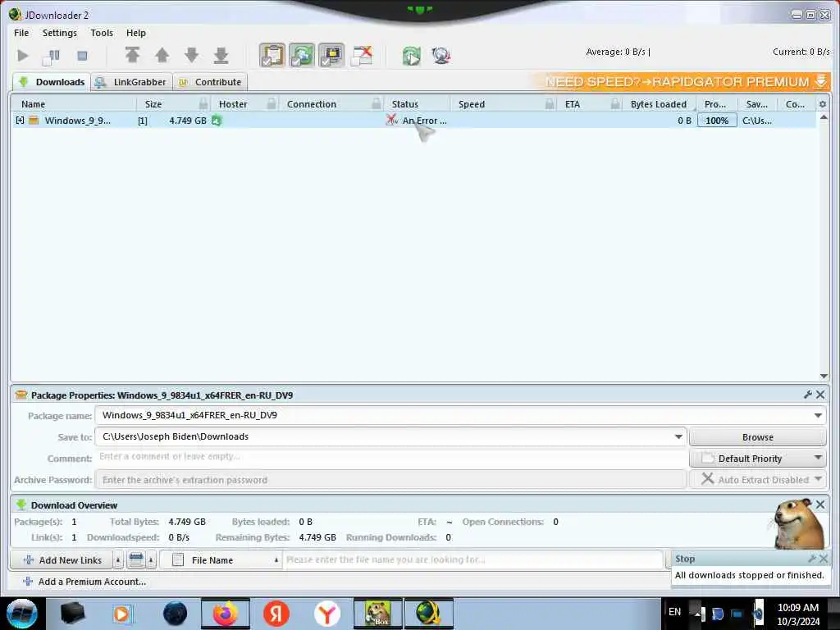Toggle automatic reconnect toolbar button

click(302, 55)
